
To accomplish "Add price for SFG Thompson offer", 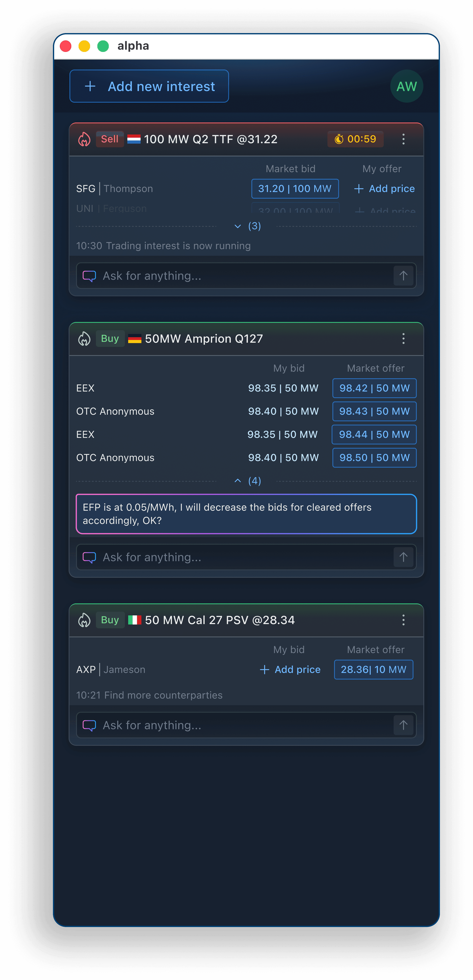I will click(384, 189).
